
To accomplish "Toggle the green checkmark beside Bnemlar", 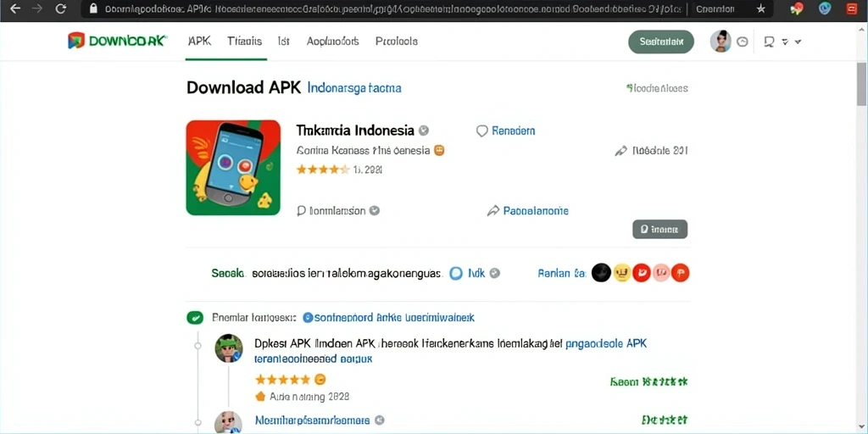I will point(194,318).
